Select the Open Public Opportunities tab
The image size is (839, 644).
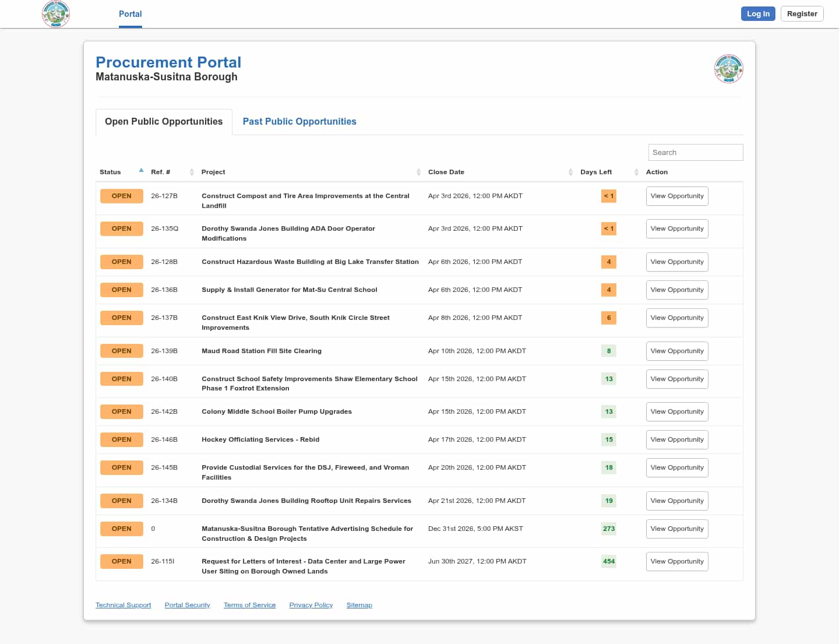[x=164, y=121]
